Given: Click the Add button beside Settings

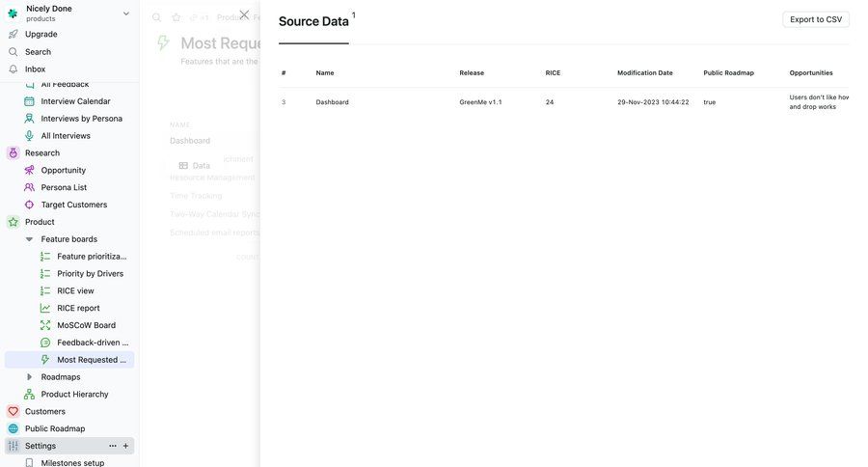Looking at the screenshot, I should (125, 446).
